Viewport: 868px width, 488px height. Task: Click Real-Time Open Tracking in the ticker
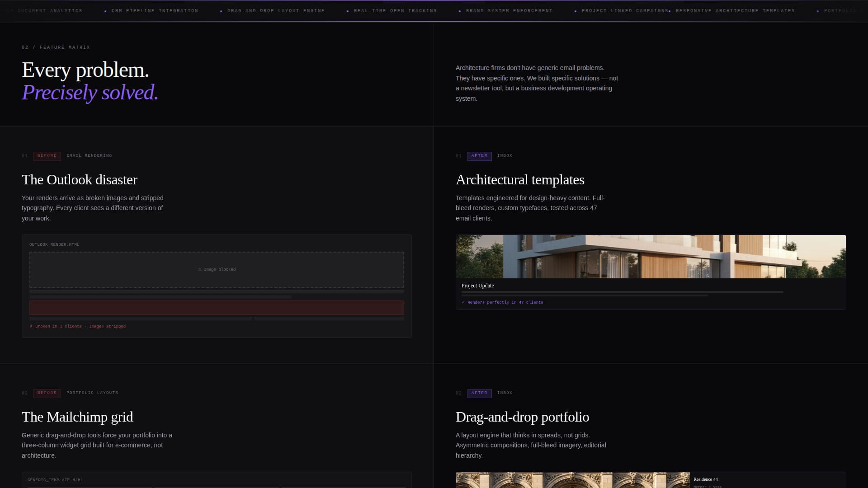(395, 11)
